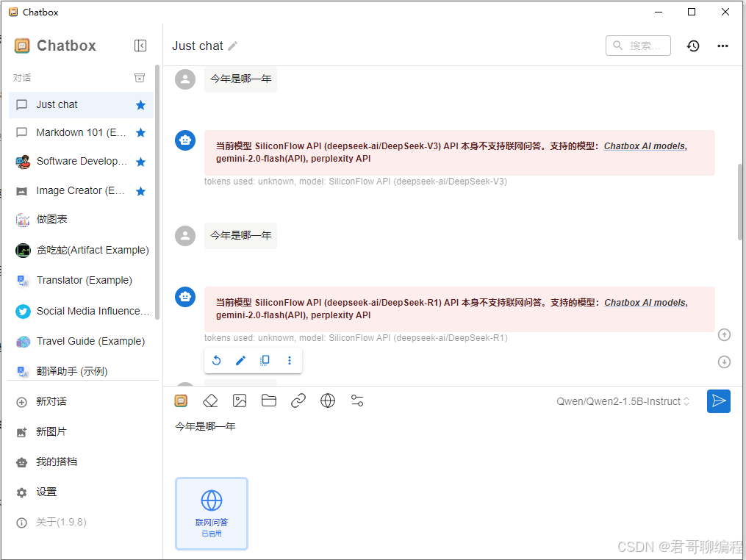Click the bot avatar beside DeepSeek-R1 error
The width and height of the screenshot is (746, 560).
coord(185,297)
